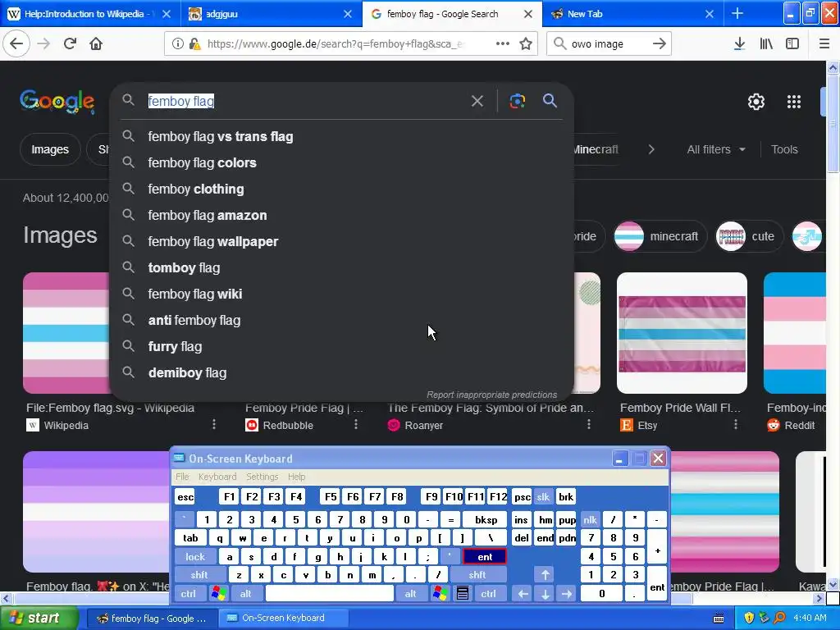Screen dimensions: 840x630
Task: Open Firefox hamburger menu
Action: pos(824,44)
